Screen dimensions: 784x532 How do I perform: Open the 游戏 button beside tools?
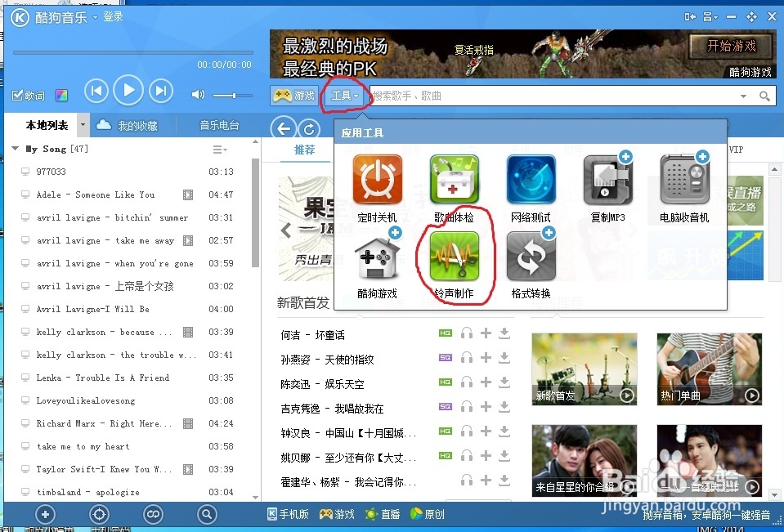[x=294, y=95]
